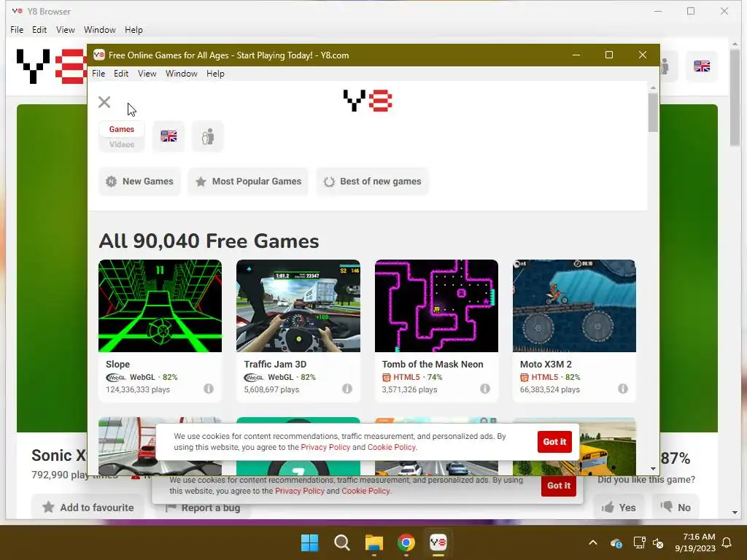The image size is (747, 560).
Task: Show info for Moto X3M 2
Action: (623, 389)
